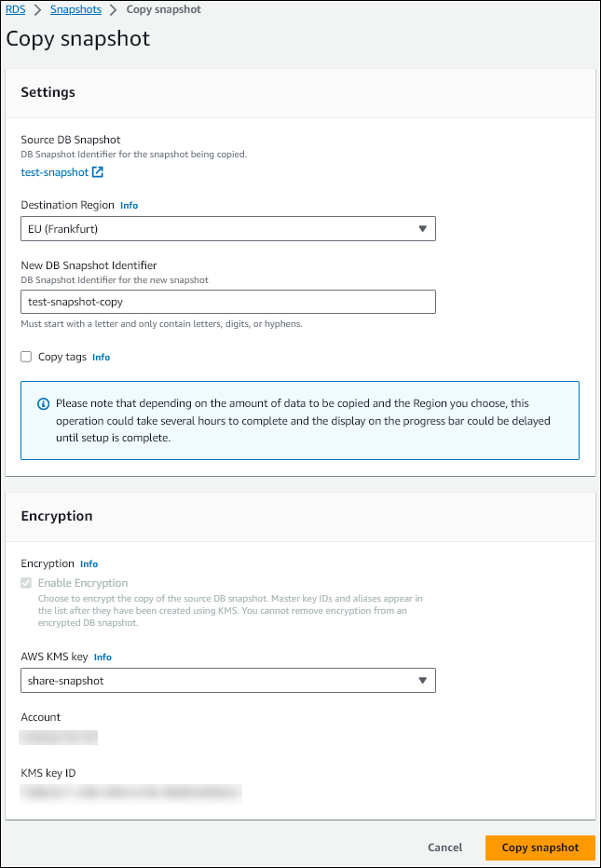Open the EU (Frankfurt) Destination Region dropdown
601x868 pixels.
pyautogui.click(x=228, y=228)
